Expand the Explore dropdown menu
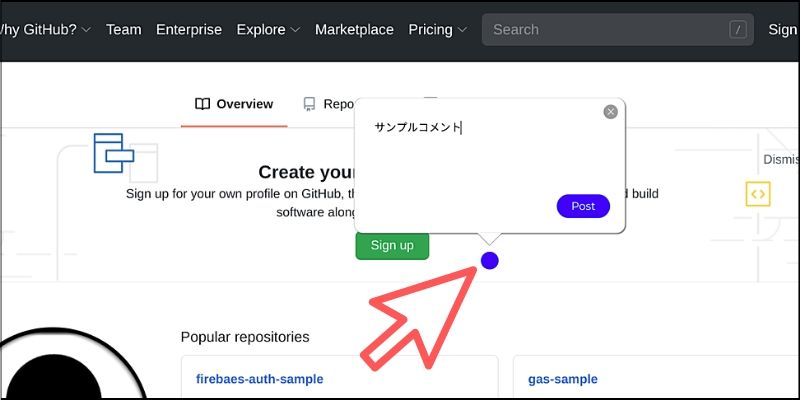This screenshot has height=400, width=800. pos(268,30)
